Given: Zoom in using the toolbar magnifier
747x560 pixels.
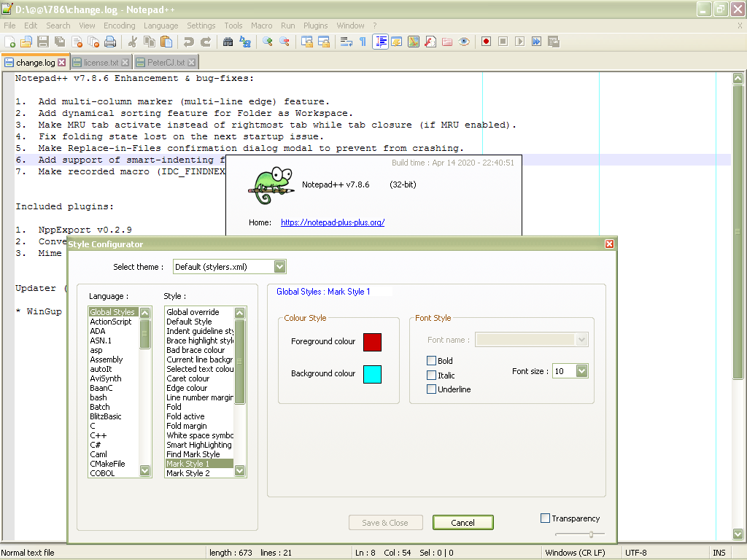Looking at the screenshot, I should pos(268,42).
